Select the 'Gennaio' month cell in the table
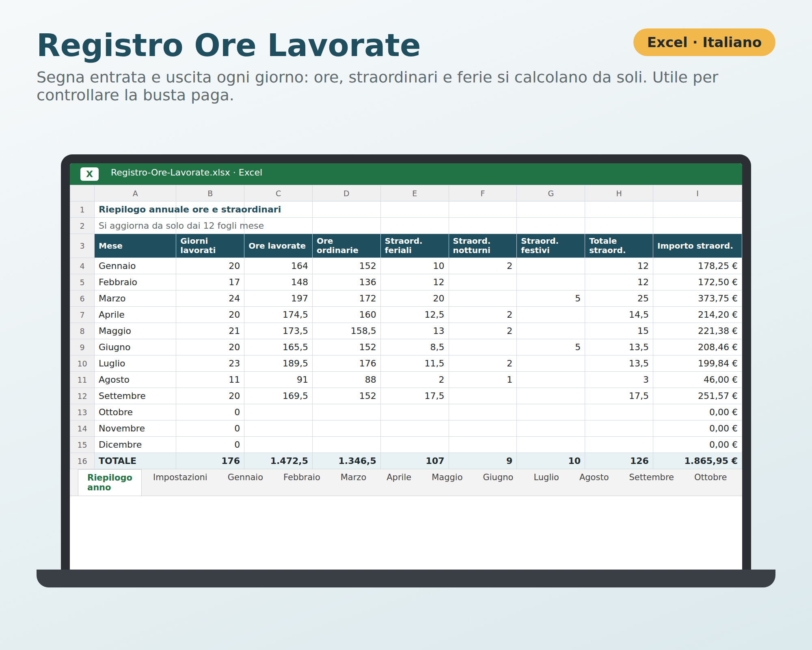Screen dimensions: 812x650 (135, 266)
